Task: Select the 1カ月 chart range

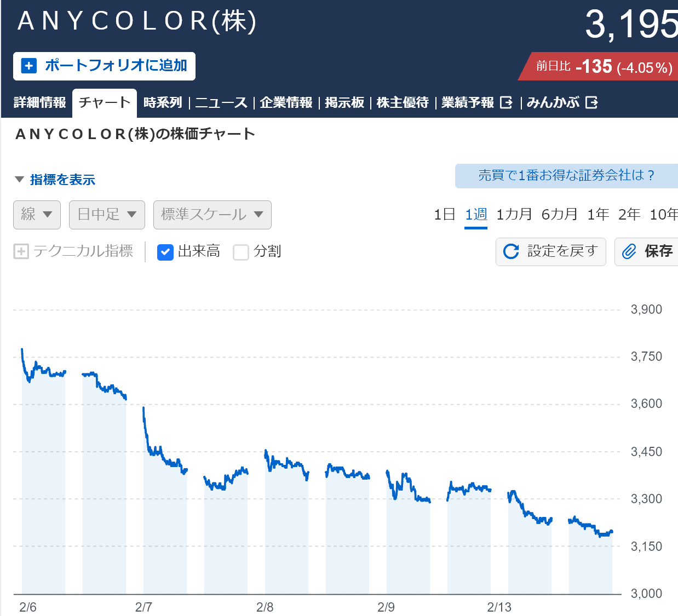Action: [514, 215]
